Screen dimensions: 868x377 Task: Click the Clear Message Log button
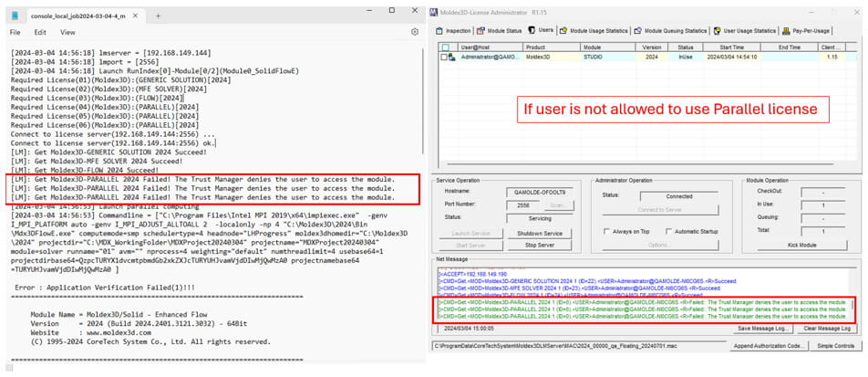click(828, 329)
